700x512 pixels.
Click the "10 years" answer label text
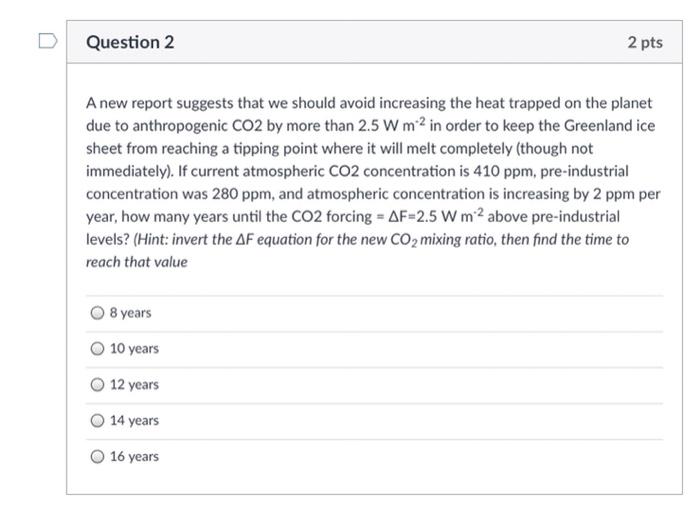[134, 349]
